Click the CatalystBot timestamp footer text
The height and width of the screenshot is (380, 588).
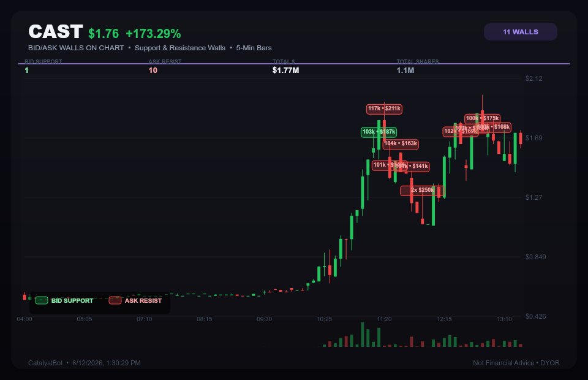coord(85,363)
